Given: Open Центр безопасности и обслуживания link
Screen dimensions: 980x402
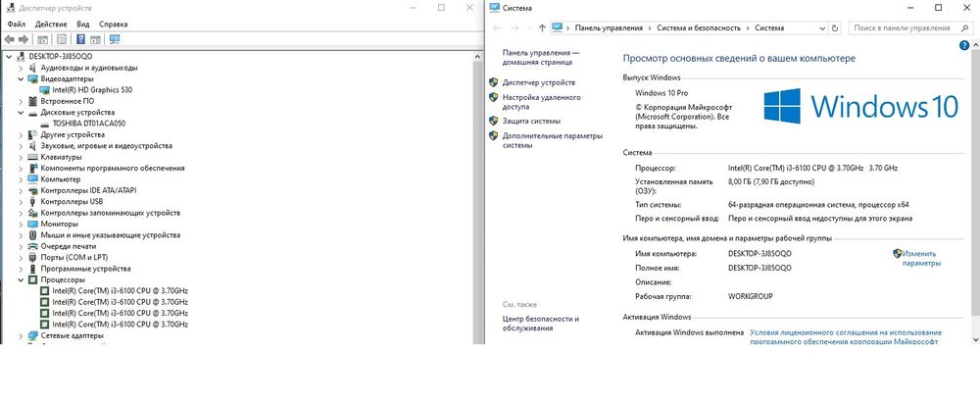Looking at the screenshot, I should point(541,324).
